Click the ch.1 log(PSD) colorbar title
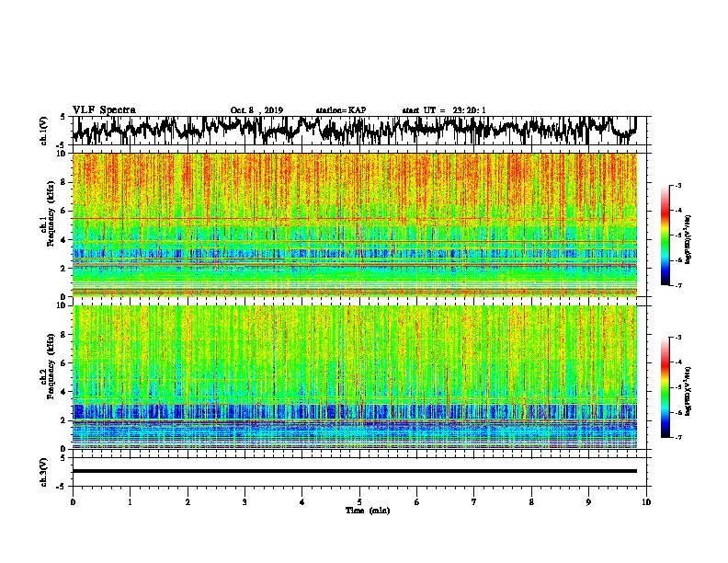This screenshot has height=563, width=728. click(688, 239)
